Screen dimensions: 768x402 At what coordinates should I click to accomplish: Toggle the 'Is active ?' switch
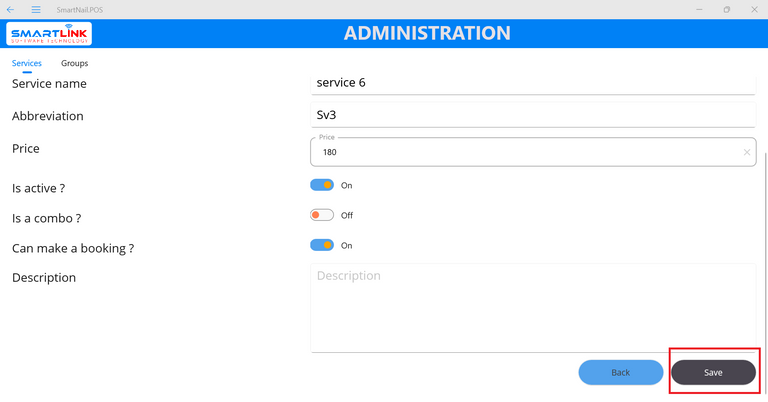tap(322, 185)
